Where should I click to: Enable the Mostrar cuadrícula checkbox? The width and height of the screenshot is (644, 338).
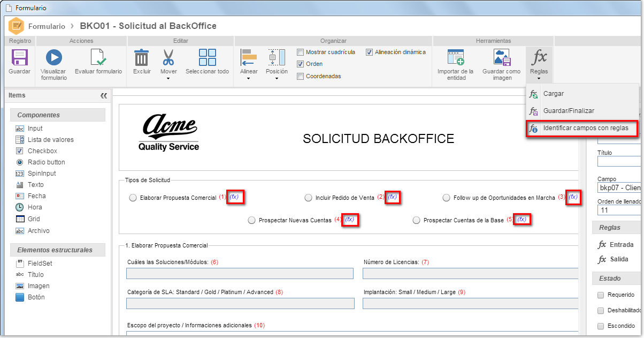300,52
